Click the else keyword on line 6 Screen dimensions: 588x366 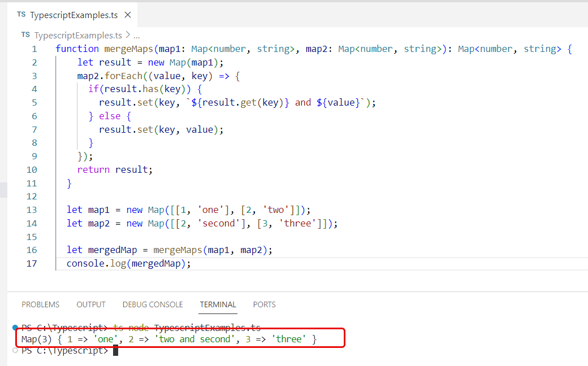(110, 116)
